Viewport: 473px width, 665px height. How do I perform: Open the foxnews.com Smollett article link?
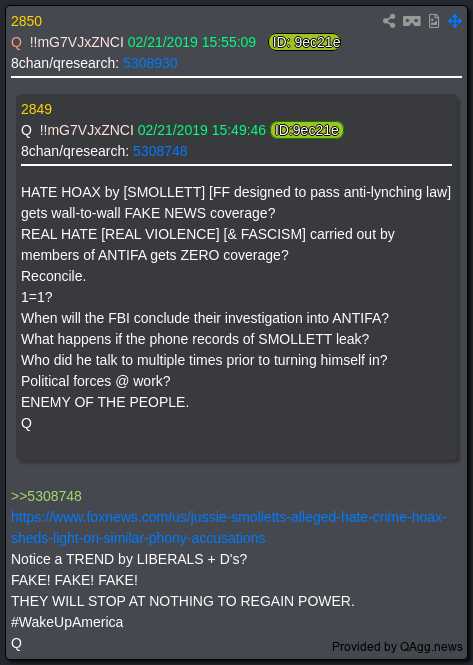tap(228, 528)
